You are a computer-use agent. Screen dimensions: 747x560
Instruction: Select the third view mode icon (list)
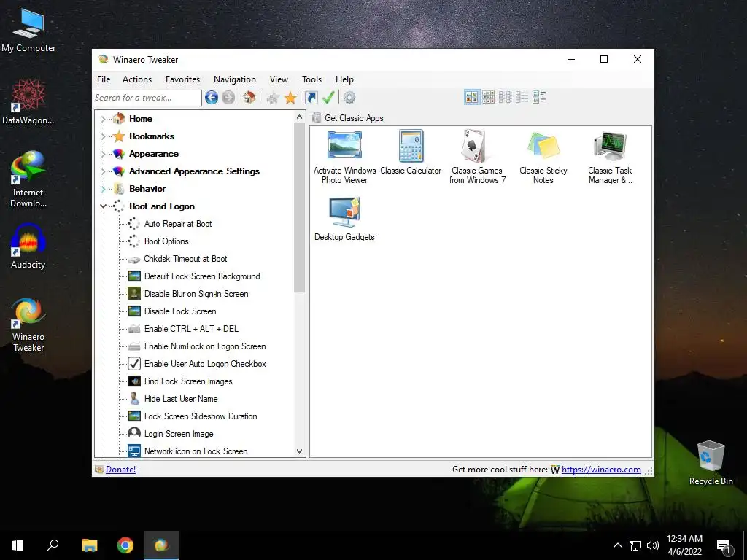coord(506,97)
